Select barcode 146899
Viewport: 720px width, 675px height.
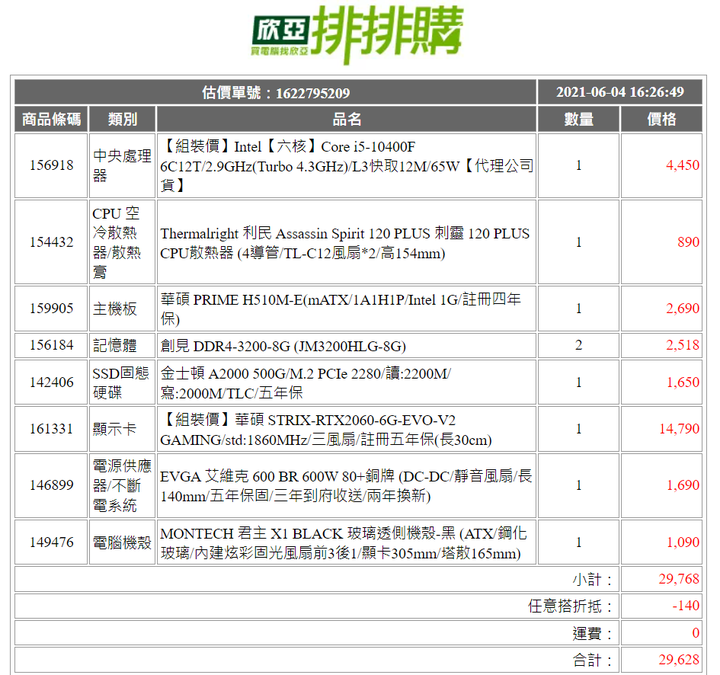[x=51, y=485]
